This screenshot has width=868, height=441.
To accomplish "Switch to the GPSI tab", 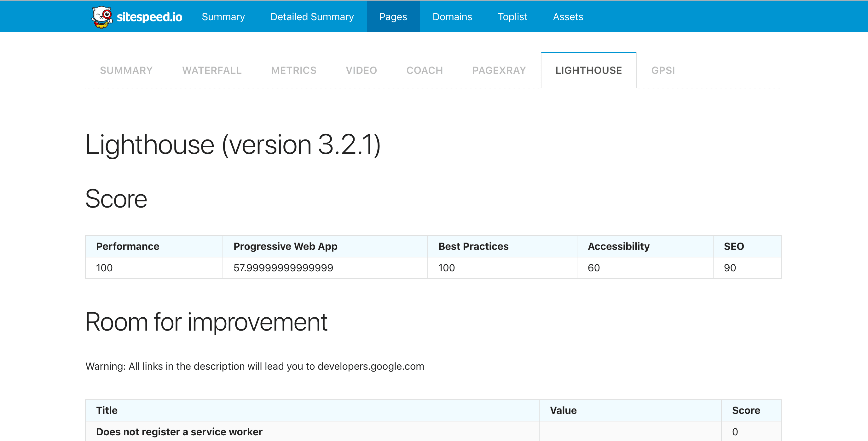I will click(x=663, y=70).
